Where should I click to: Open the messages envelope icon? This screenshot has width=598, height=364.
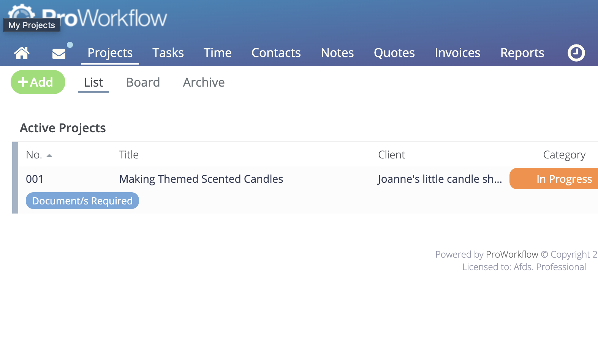pos(59,54)
